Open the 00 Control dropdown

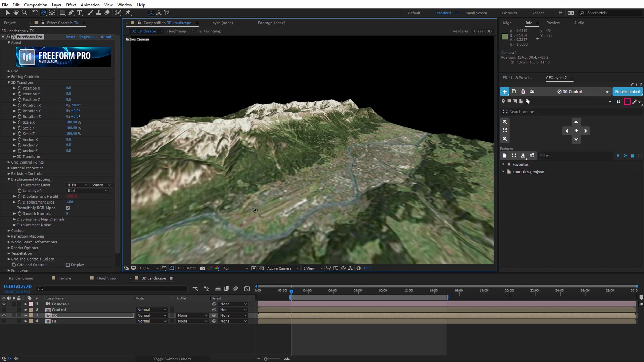coord(582,92)
